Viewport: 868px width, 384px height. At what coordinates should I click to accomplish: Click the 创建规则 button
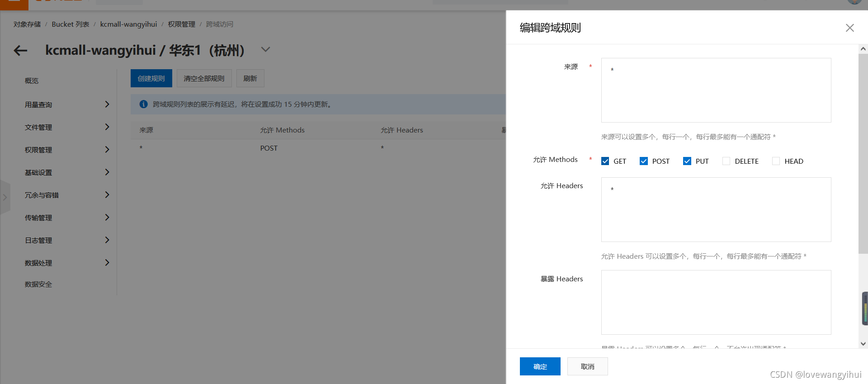click(151, 78)
